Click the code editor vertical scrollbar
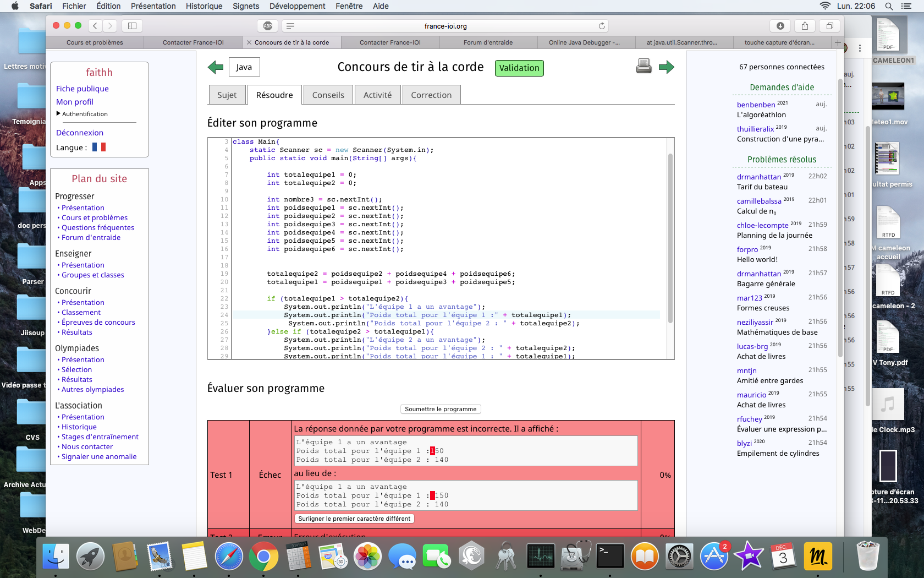Viewport: 924px width, 578px height. (x=670, y=237)
